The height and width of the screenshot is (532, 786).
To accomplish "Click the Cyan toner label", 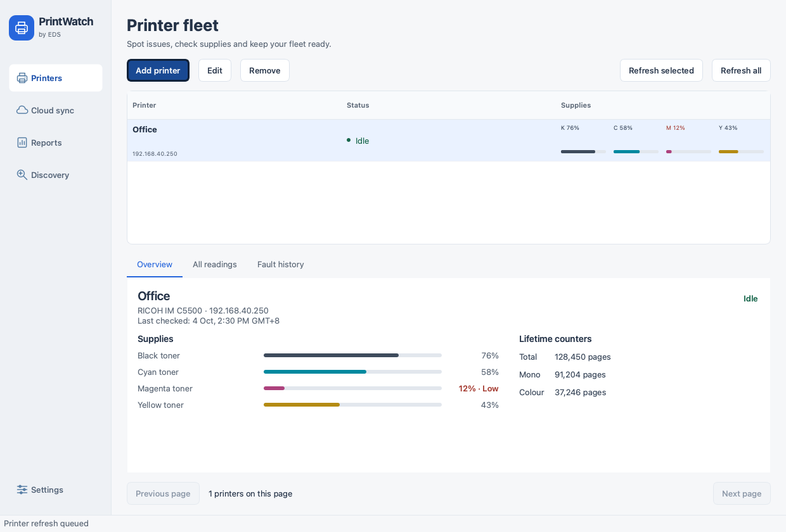I will tap(158, 372).
